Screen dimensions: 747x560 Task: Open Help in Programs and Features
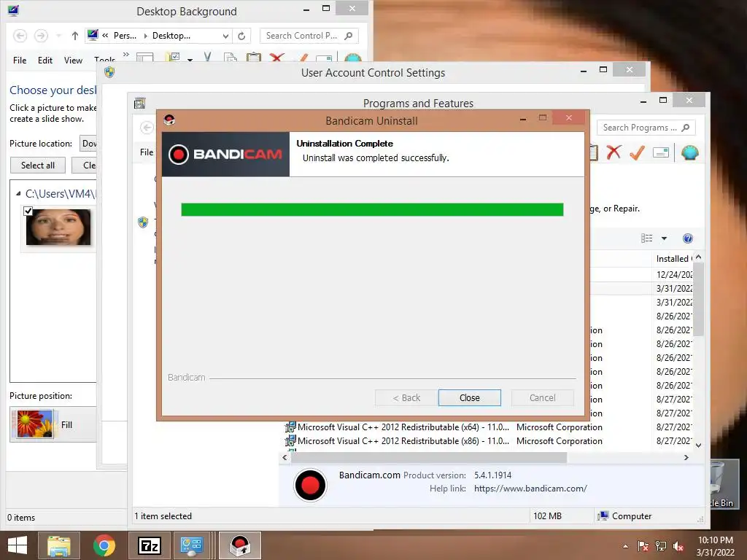[x=687, y=238]
